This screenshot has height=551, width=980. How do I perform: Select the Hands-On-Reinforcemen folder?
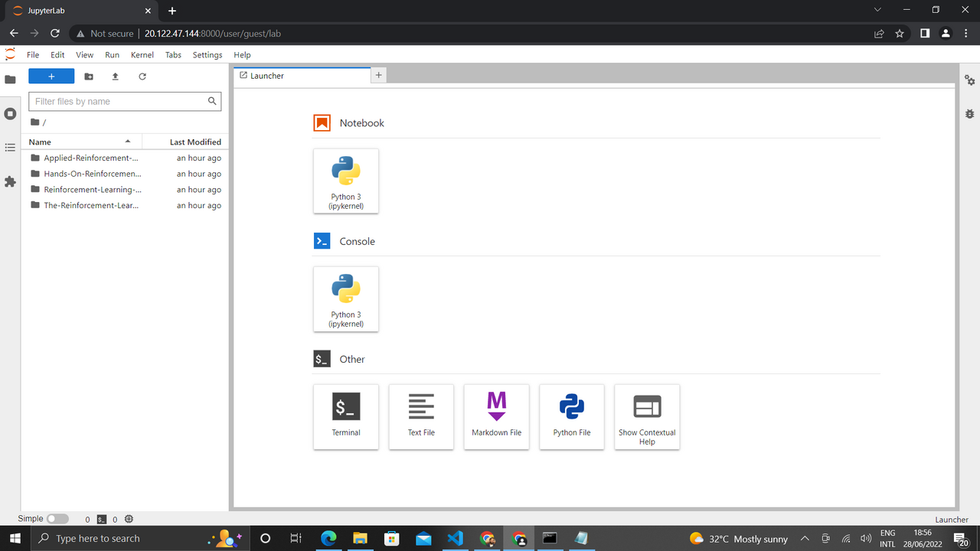[125, 174]
